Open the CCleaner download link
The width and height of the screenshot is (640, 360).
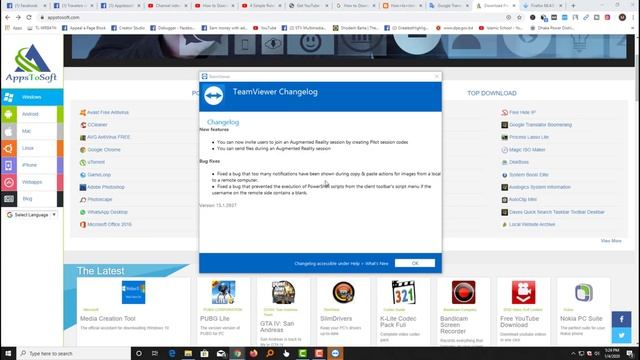pyautogui.click(x=98, y=125)
